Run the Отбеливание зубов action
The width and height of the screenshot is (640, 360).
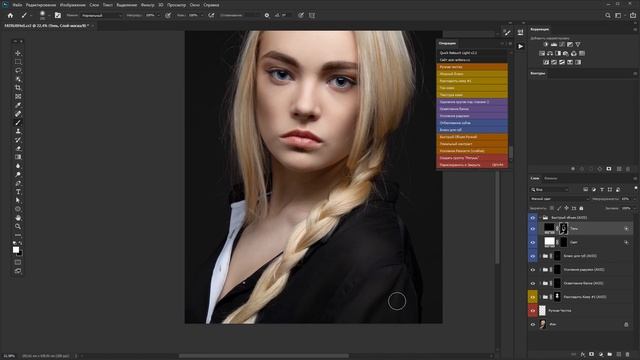(472, 123)
